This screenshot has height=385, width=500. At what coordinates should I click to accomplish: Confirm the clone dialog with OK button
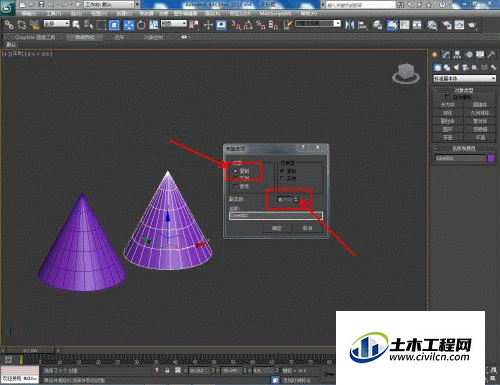tap(277, 228)
